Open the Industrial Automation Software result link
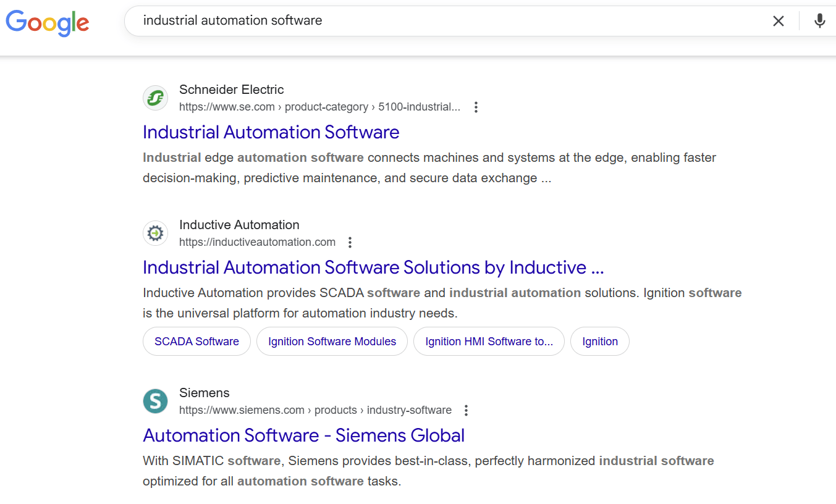This screenshot has height=504, width=836. (271, 132)
